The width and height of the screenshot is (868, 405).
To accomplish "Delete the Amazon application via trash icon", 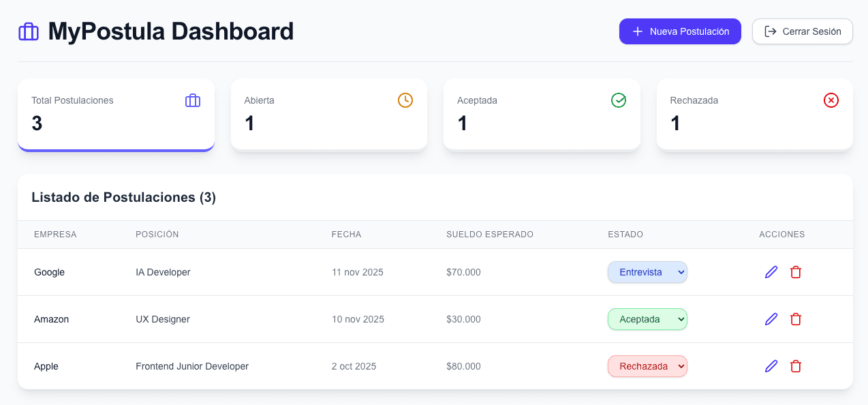I will point(796,319).
